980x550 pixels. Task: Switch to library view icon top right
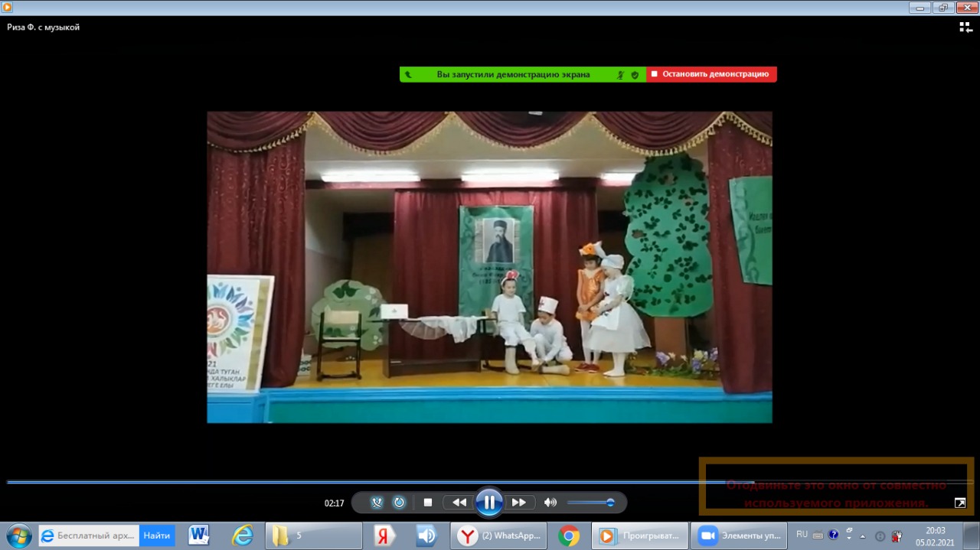click(965, 28)
